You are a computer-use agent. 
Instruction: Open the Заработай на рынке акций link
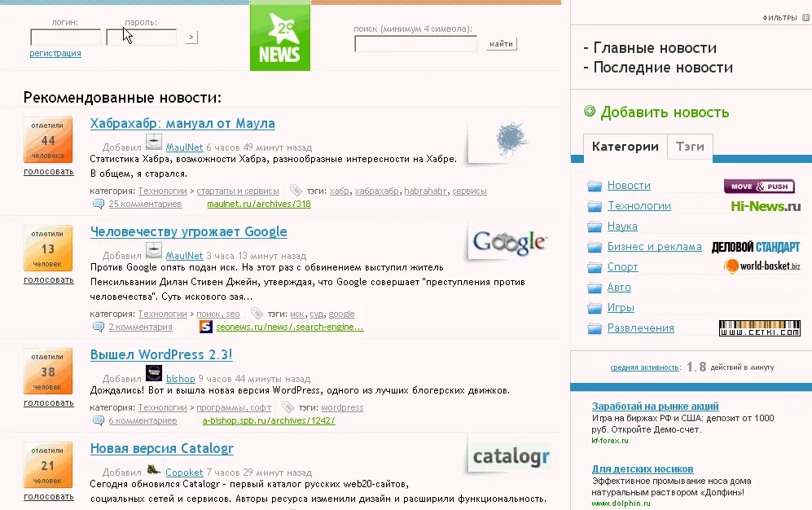(654, 406)
